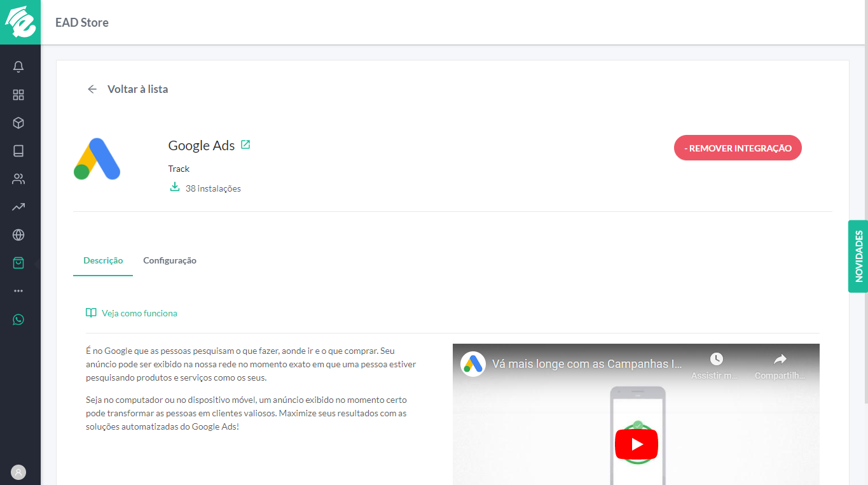Click the EAD Store header title

[x=82, y=22]
